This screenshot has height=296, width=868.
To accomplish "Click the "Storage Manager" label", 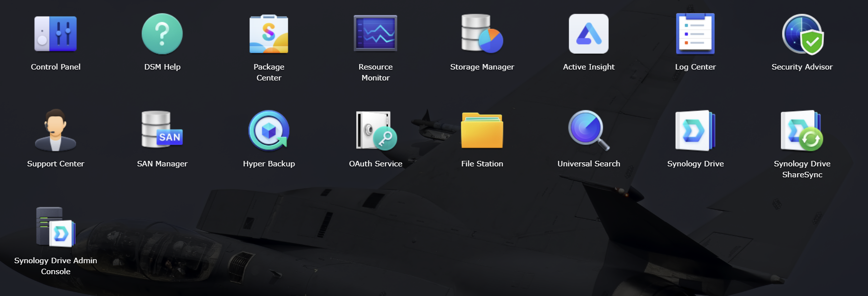I will tap(482, 67).
